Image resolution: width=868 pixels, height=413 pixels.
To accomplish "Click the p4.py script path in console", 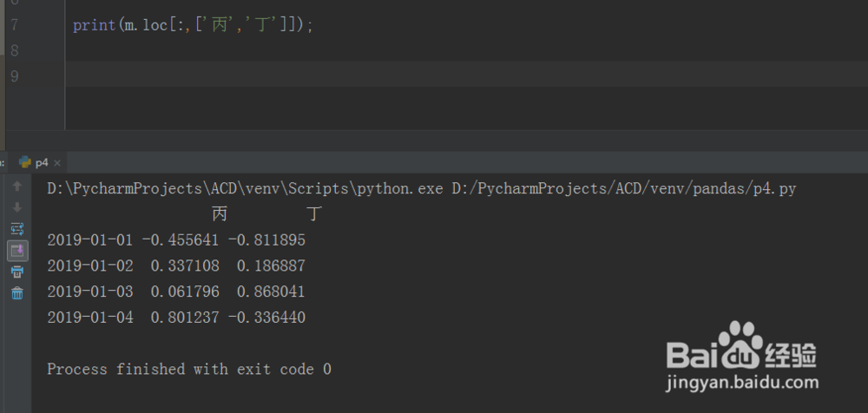I will pyautogui.click(x=623, y=188).
